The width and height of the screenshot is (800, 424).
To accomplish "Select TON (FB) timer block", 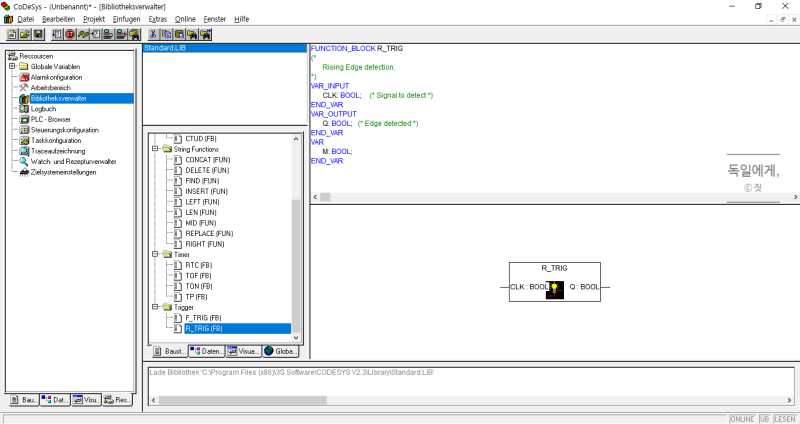I will coord(199,286).
